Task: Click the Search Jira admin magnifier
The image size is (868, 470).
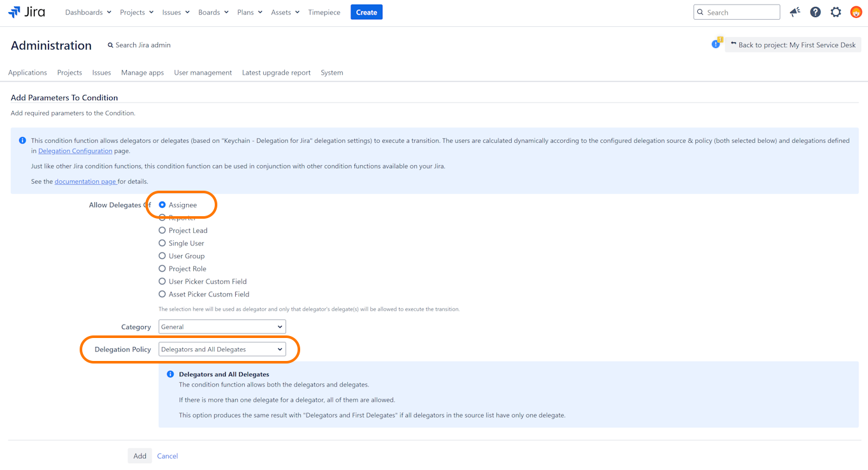Action: tap(111, 45)
